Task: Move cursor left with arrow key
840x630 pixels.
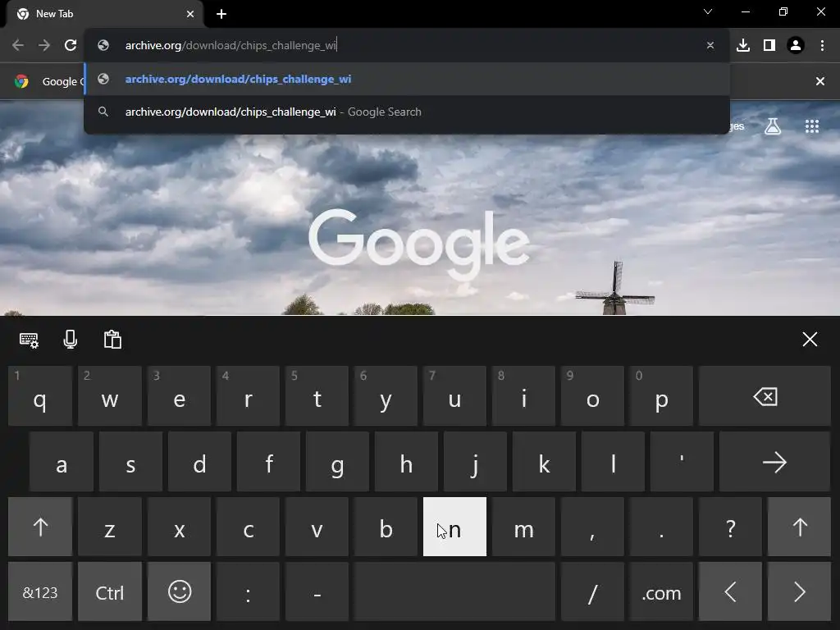Action: [x=730, y=592]
